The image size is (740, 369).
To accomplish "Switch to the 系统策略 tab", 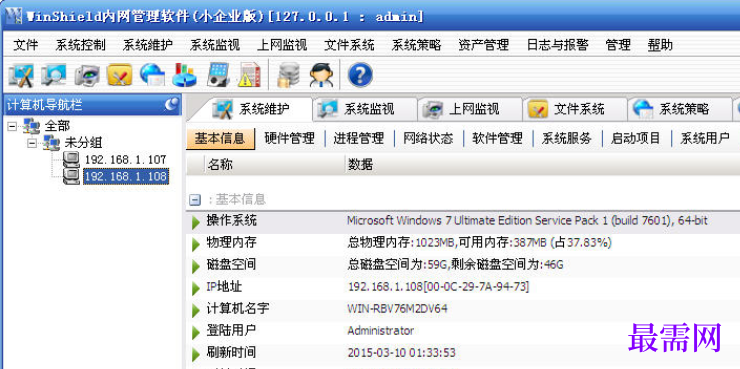I will [x=680, y=109].
